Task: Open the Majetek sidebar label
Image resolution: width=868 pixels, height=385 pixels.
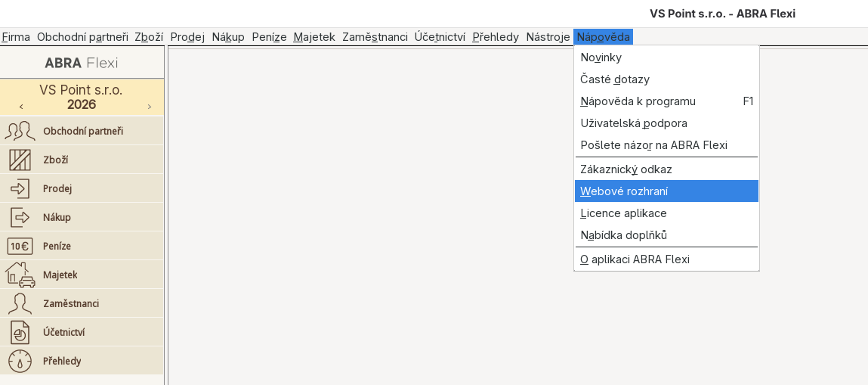Action: point(60,275)
